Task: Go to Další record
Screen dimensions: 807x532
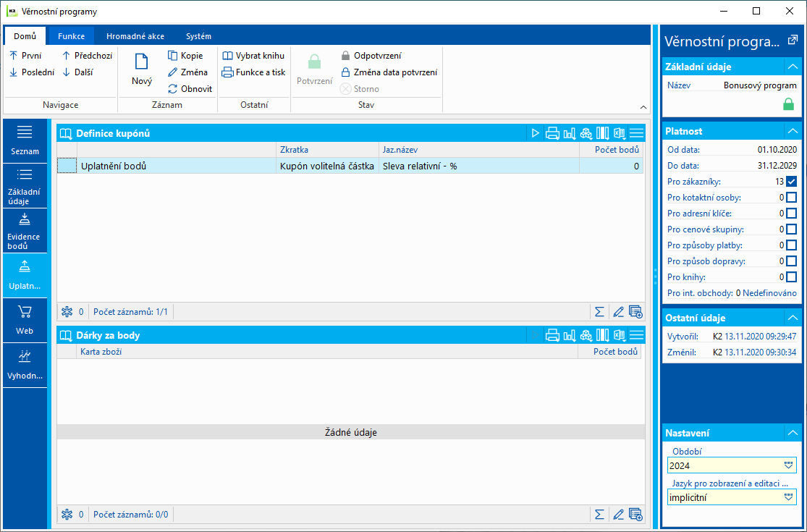Action: click(x=77, y=72)
